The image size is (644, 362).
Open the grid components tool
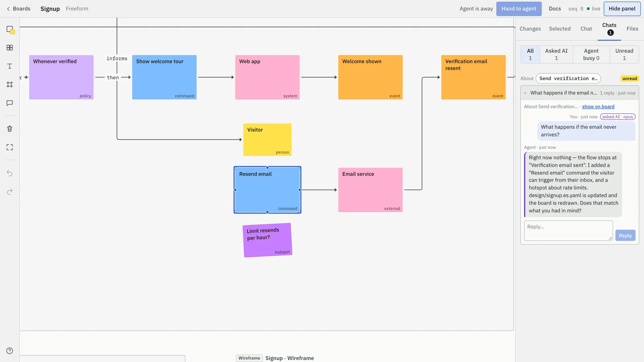pos(10,48)
